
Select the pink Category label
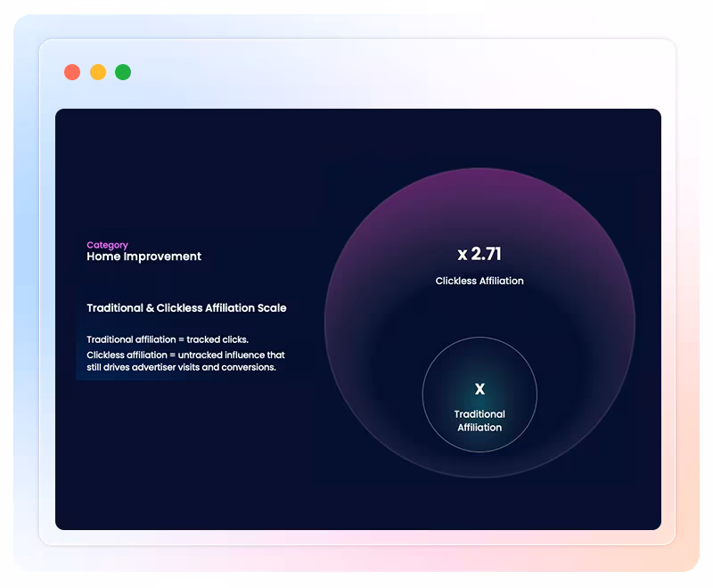click(107, 245)
